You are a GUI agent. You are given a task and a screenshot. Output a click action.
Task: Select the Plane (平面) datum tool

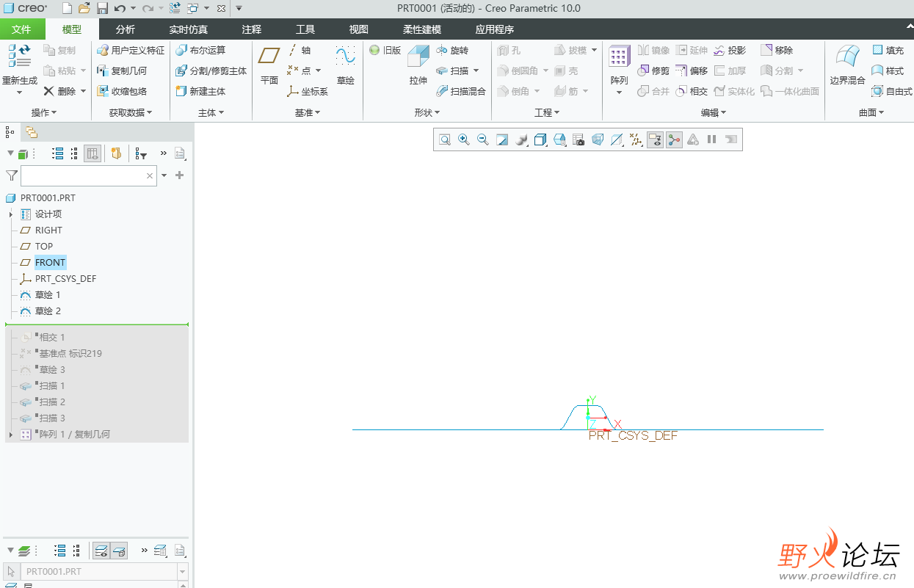269,65
